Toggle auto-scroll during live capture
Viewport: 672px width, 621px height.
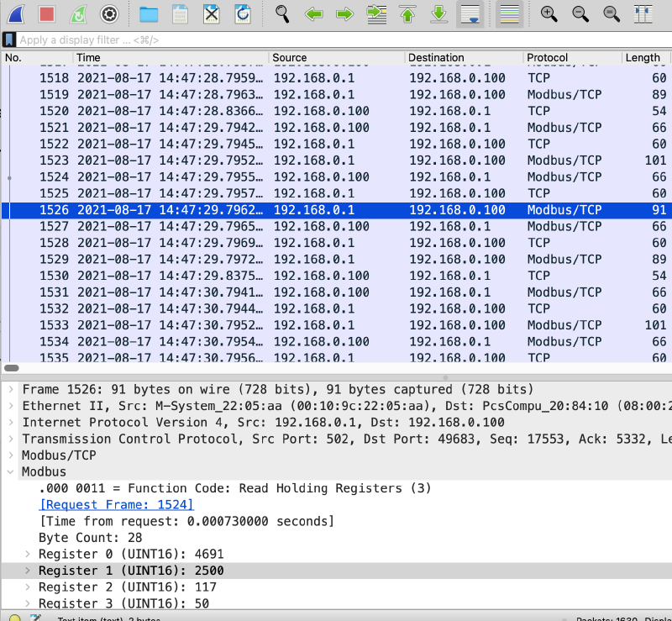click(x=470, y=13)
